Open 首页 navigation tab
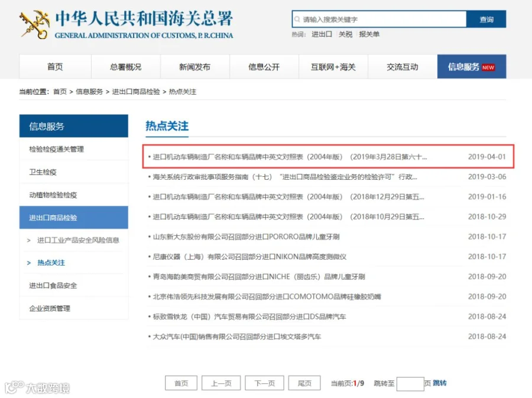532x398 pixels. (56, 66)
